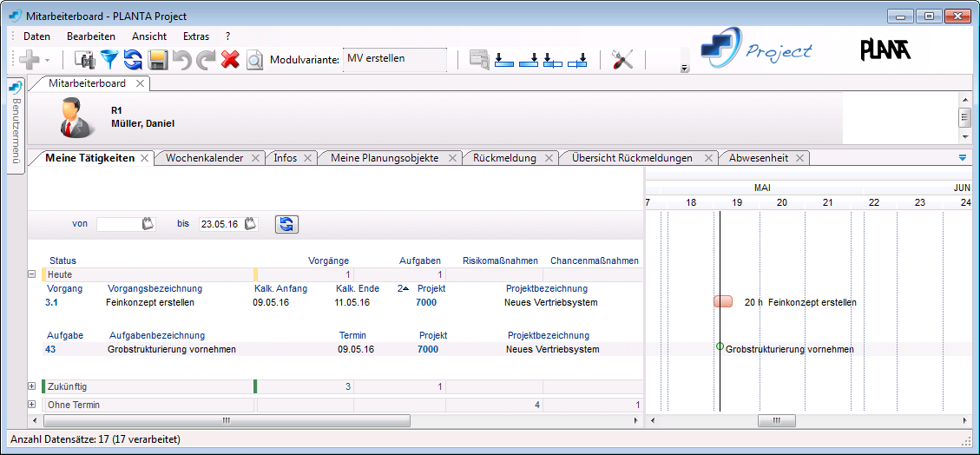This screenshot has width=980, height=455.
Task: Open print preview magnifier icon
Action: [254, 59]
